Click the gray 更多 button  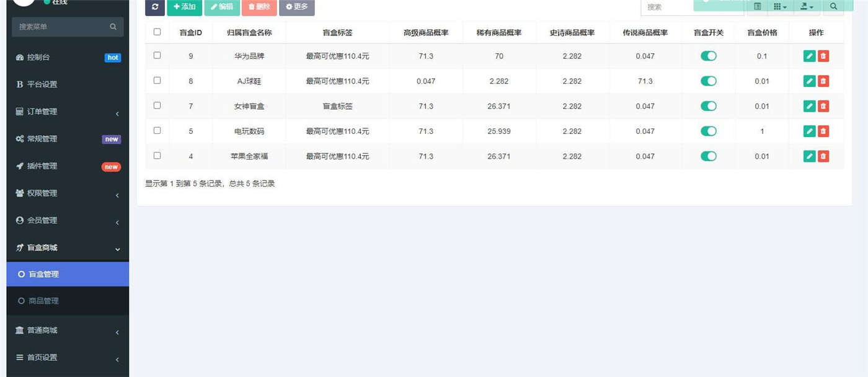pos(296,7)
